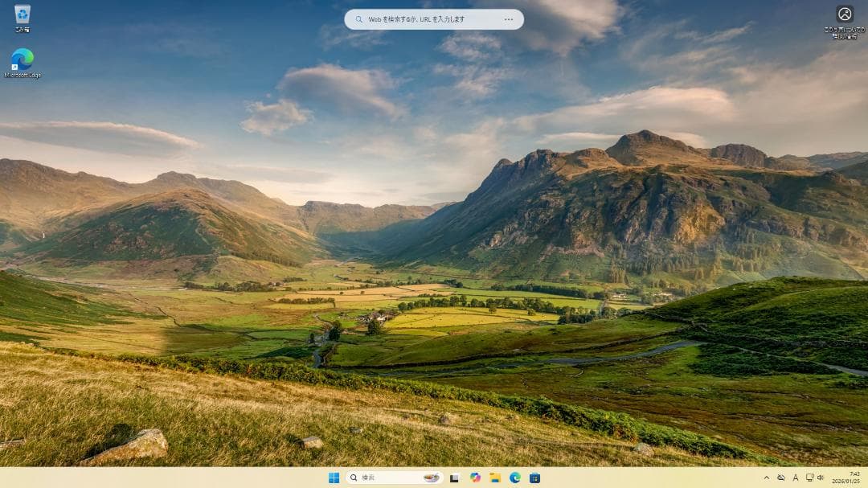Click the IME 'A' input indicator
Image resolution: width=868 pixels, height=488 pixels.
(x=796, y=477)
